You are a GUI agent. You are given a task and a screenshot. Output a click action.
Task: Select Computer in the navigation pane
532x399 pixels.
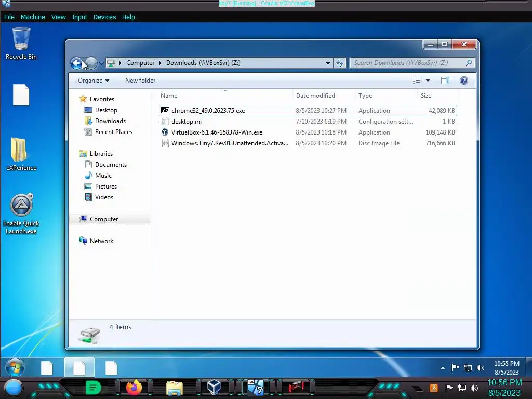coord(104,219)
